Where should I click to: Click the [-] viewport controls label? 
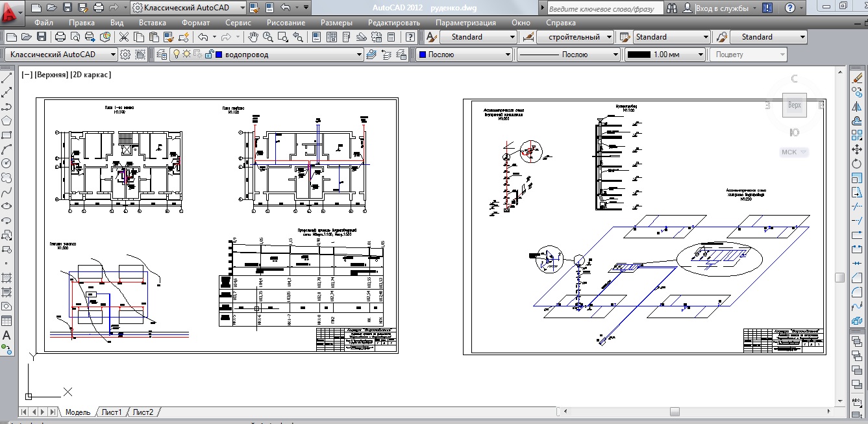pos(27,75)
